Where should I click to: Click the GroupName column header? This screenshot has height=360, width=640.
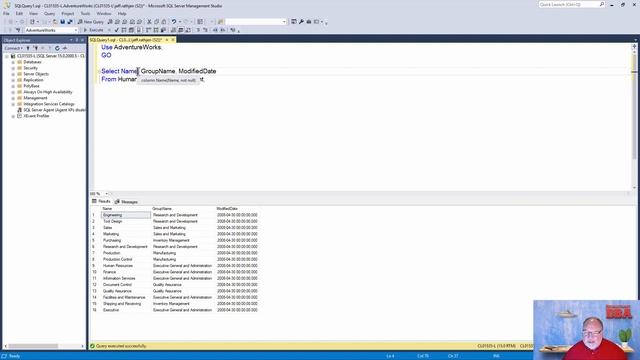click(x=162, y=209)
